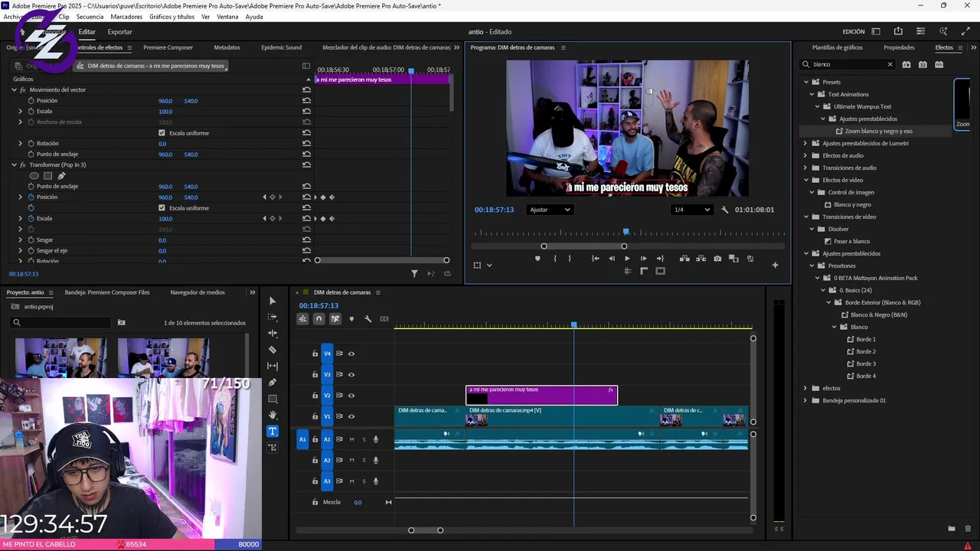This screenshot has height=551, width=980.
Task: Click the closed captions CC icon in timeline
Action: (x=384, y=319)
